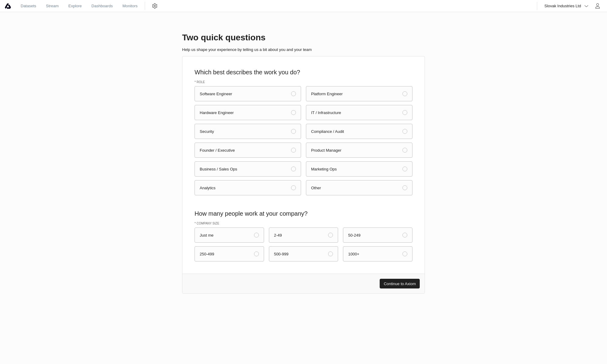Select Product Manager radio option
The height and width of the screenshot is (364, 607).
(359, 150)
